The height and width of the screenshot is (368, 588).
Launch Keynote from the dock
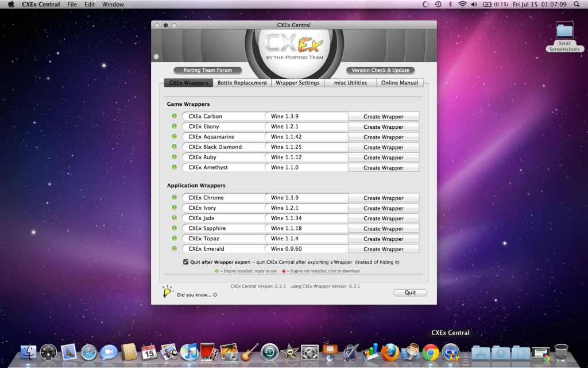(330, 352)
